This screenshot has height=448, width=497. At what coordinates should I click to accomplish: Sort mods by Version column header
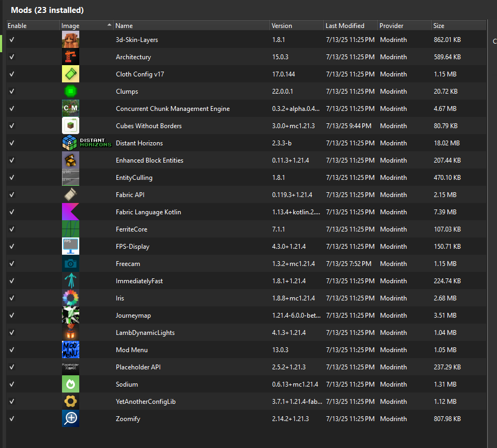(296, 25)
